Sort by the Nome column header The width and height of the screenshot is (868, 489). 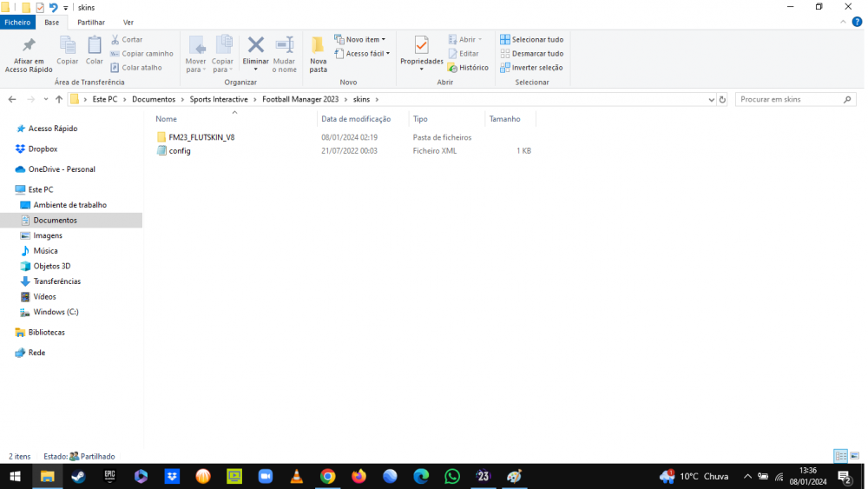point(166,119)
